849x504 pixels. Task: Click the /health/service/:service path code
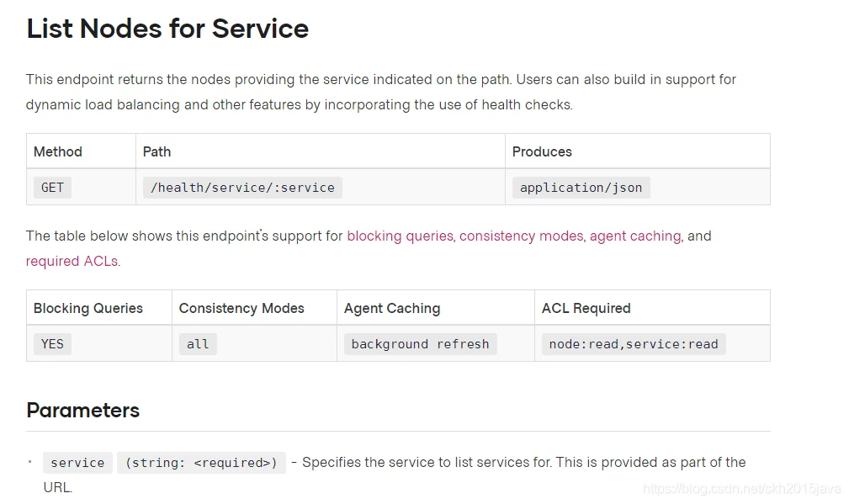pos(242,188)
